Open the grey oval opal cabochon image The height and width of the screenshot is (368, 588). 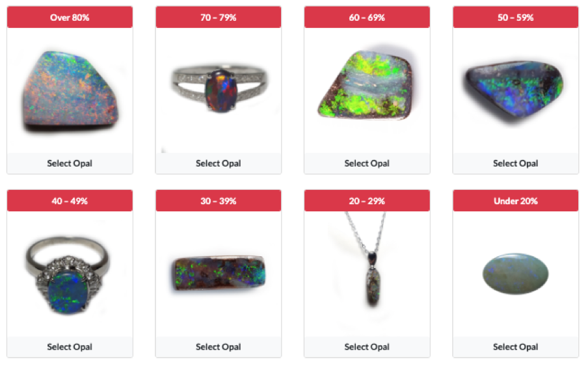[515, 274]
